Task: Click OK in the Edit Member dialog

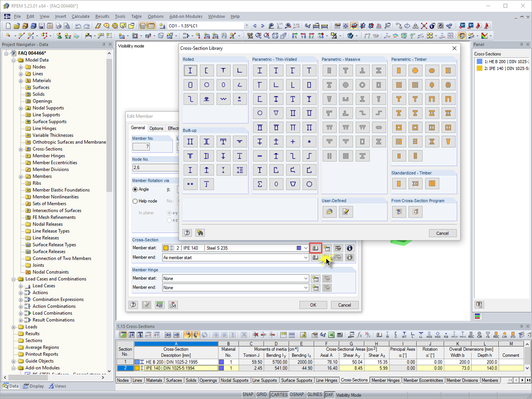Action: pyautogui.click(x=313, y=305)
